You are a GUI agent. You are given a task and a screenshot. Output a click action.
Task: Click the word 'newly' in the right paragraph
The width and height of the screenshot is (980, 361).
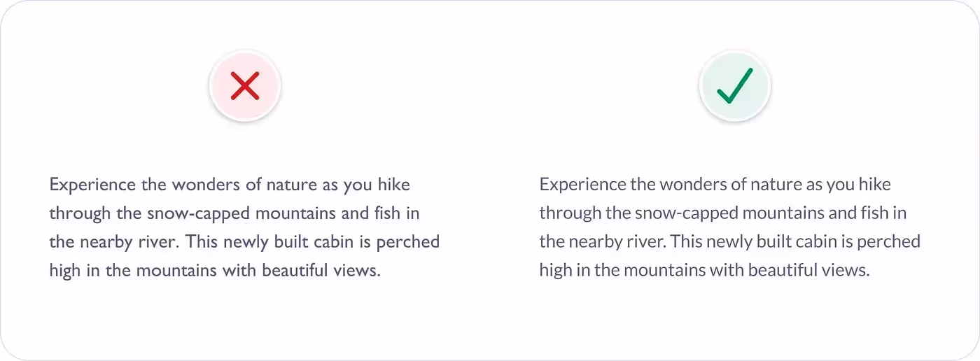729,242
